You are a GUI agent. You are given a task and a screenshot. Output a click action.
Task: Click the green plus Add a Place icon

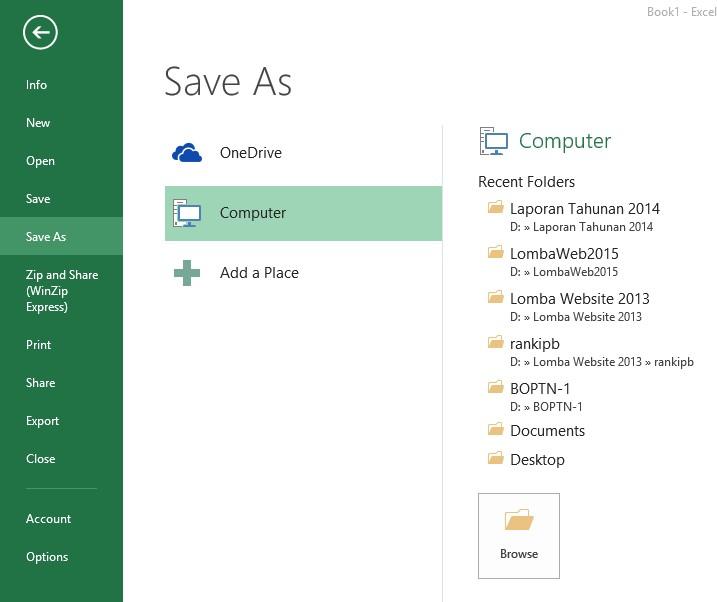point(187,273)
